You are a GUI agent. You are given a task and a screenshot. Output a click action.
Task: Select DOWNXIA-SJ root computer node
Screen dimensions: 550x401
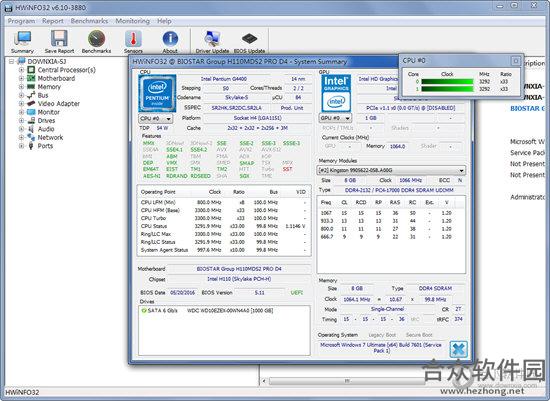tap(47, 61)
